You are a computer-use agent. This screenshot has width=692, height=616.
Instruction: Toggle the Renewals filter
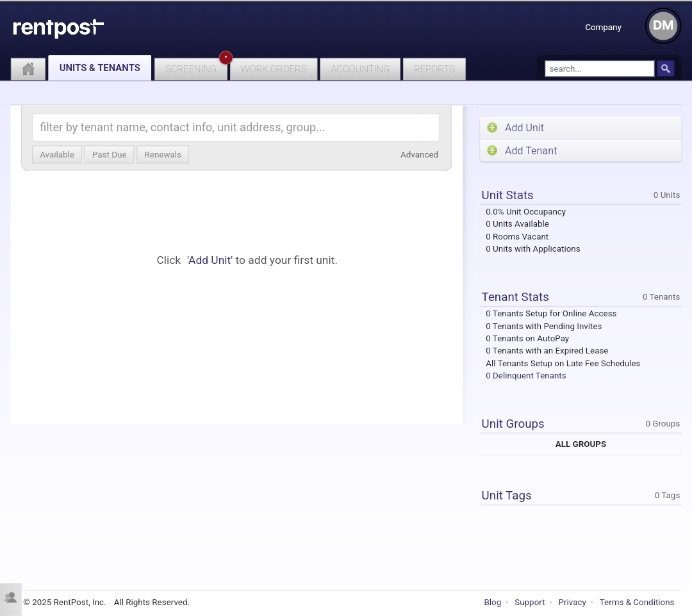click(163, 155)
